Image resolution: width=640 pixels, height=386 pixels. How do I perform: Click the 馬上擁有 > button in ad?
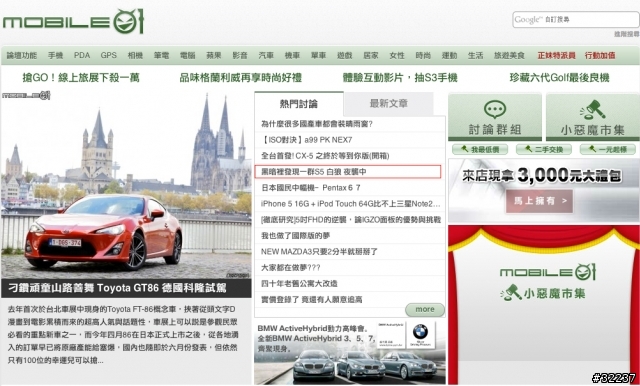540,201
